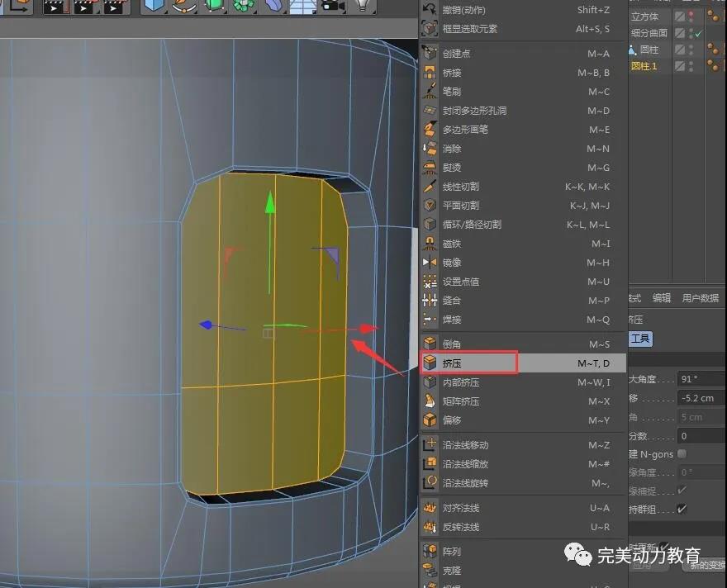
Task: Click the Weld (焊接) tool icon
Action: (430, 320)
